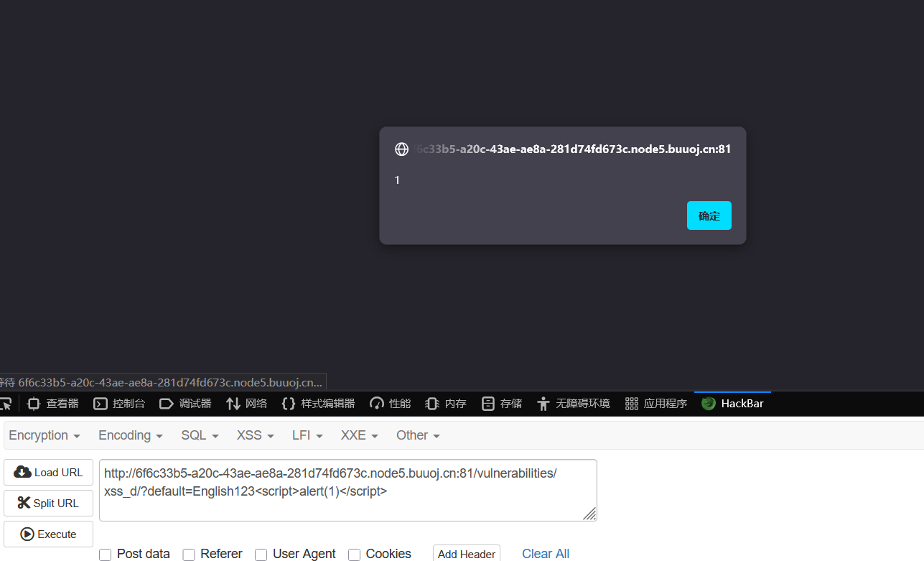The height and width of the screenshot is (561, 924).
Task: Click the URL textarea resize handle
Action: pyautogui.click(x=589, y=514)
